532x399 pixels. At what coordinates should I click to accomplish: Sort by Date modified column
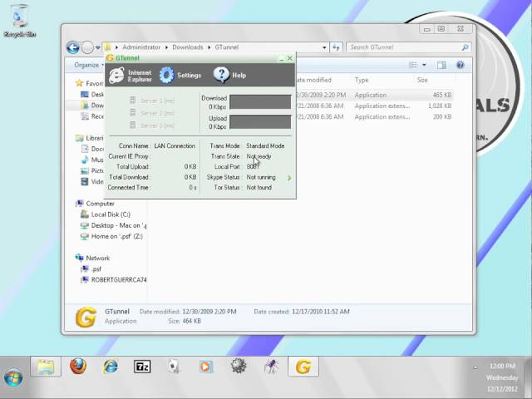pos(314,80)
